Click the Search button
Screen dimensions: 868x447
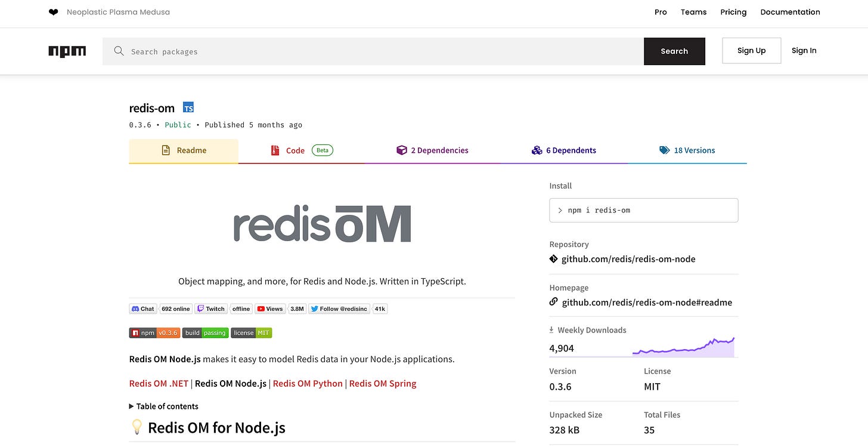(x=674, y=51)
